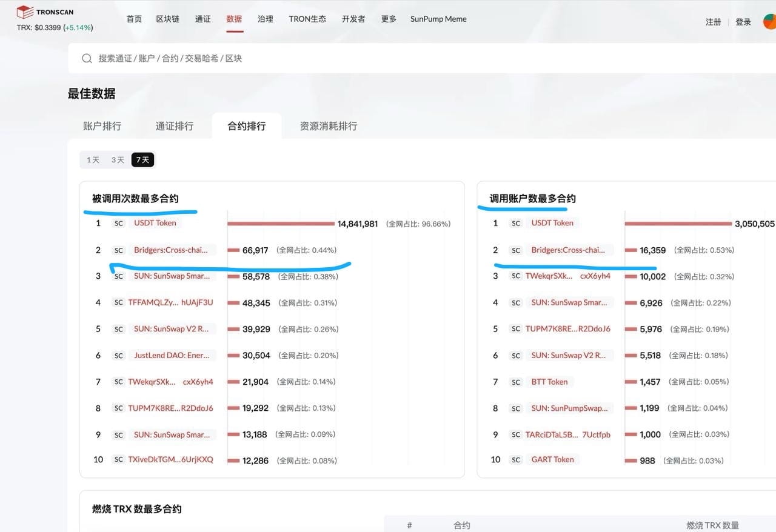Click the 66,917 call count value

coord(255,250)
